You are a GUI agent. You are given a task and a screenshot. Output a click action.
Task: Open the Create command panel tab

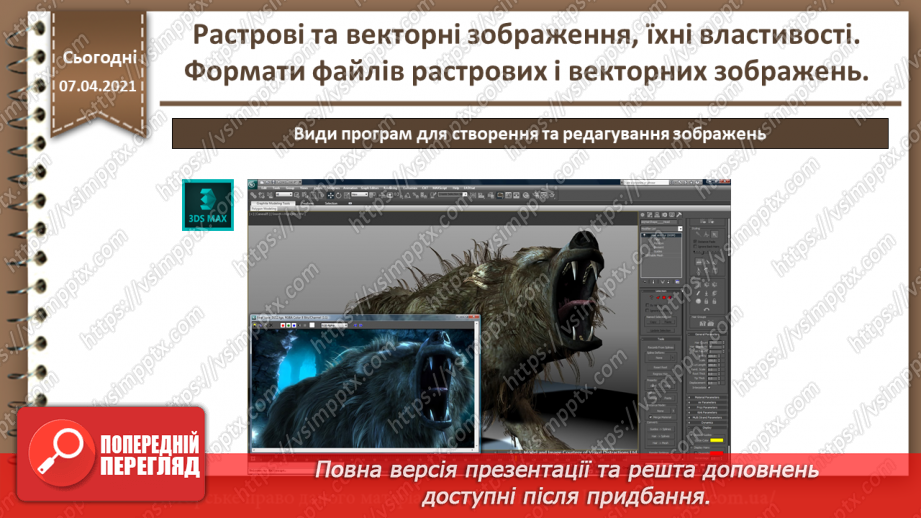643,214
